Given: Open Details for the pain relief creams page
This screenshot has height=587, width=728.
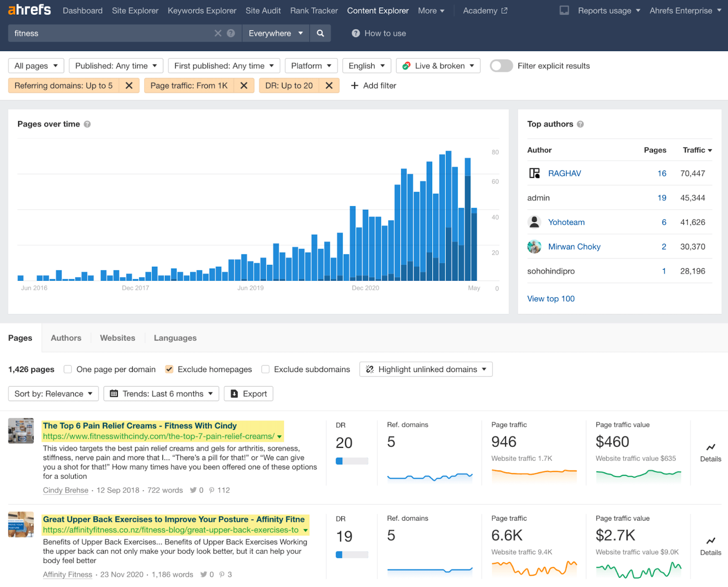Looking at the screenshot, I should pyautogui.click(x=710, y=453).
